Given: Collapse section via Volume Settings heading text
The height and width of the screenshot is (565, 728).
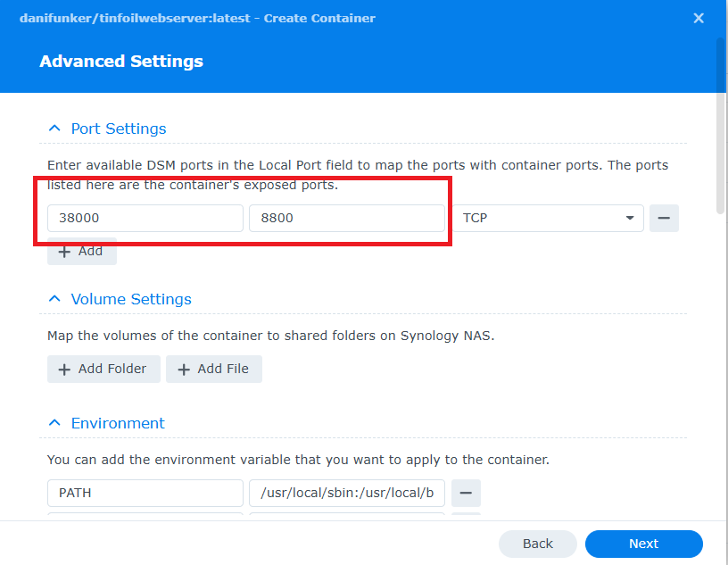Looking at the screenshot, I should click(x=131, y=299).
